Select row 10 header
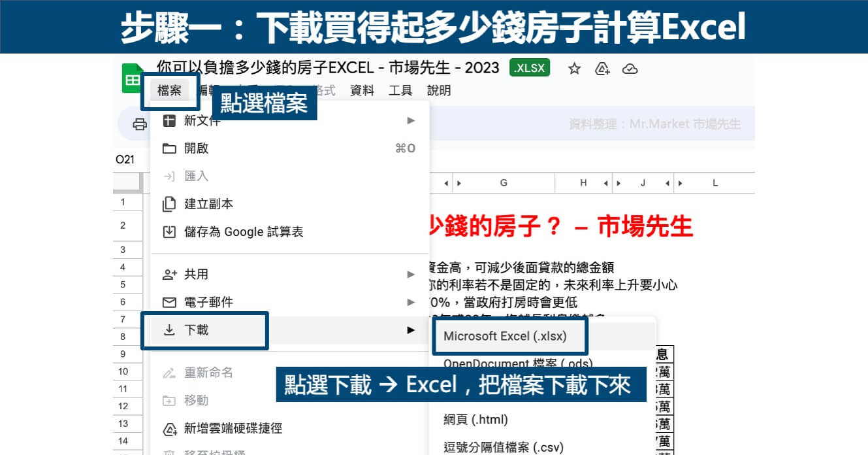The height and width of the screenshot is (455, 868). [123, 371]
